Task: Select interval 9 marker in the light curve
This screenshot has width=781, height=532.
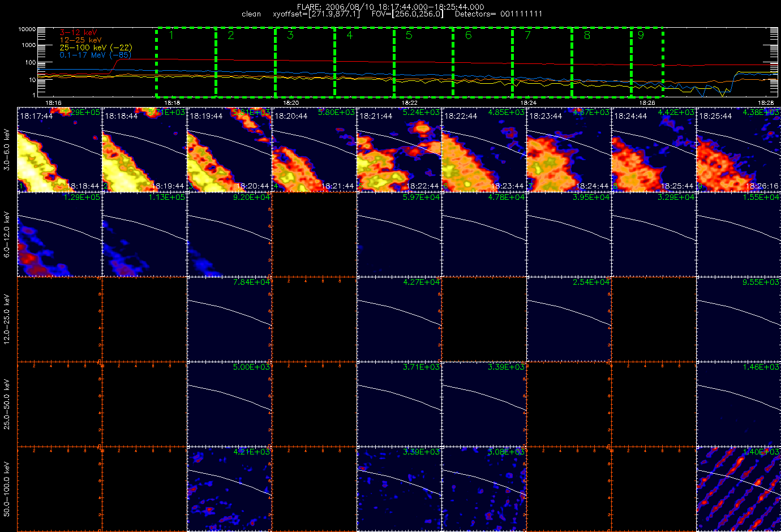Action: click(x=641, y=35)
